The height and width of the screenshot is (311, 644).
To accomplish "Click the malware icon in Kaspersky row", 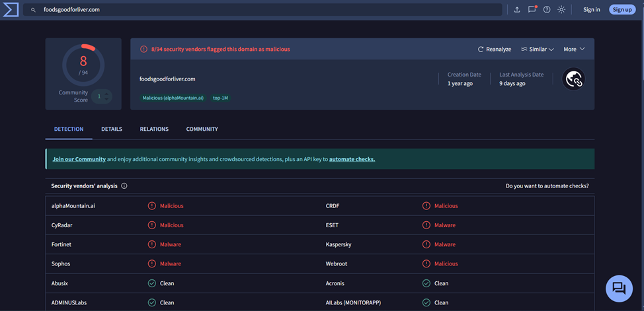I will coord(426,244).
